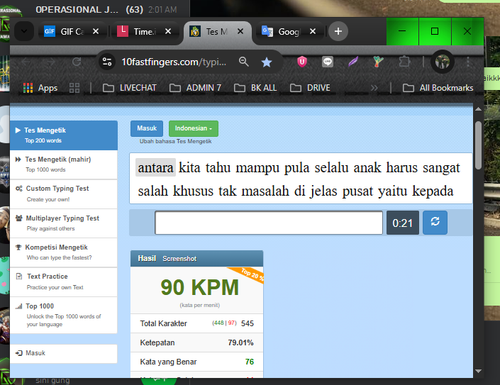Click the Screenshot link in Hasil panel
The image size is (500, 385).
(x=179, y=259)
